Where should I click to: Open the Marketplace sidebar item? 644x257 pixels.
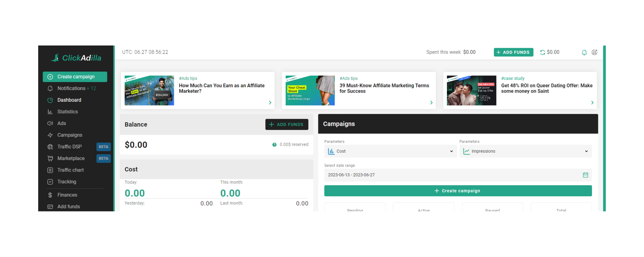point(71,158)
